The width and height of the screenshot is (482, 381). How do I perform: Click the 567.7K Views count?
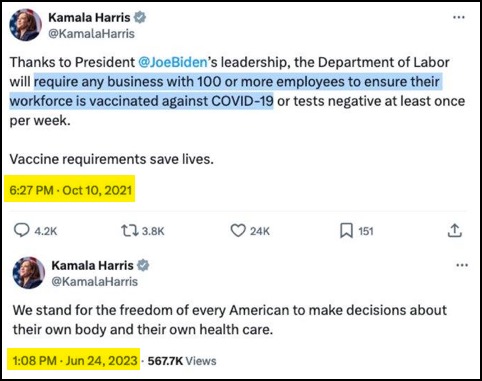point(182,361)
